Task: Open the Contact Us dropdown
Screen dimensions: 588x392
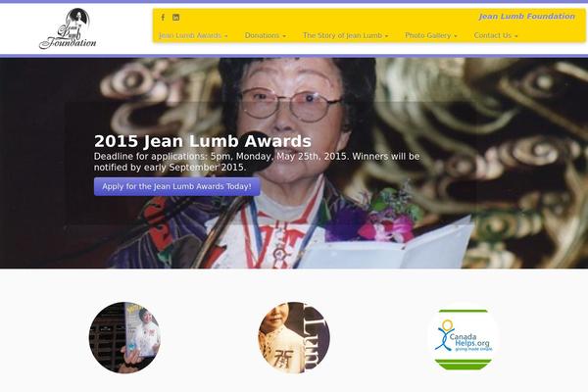Action: click(496, 35)
